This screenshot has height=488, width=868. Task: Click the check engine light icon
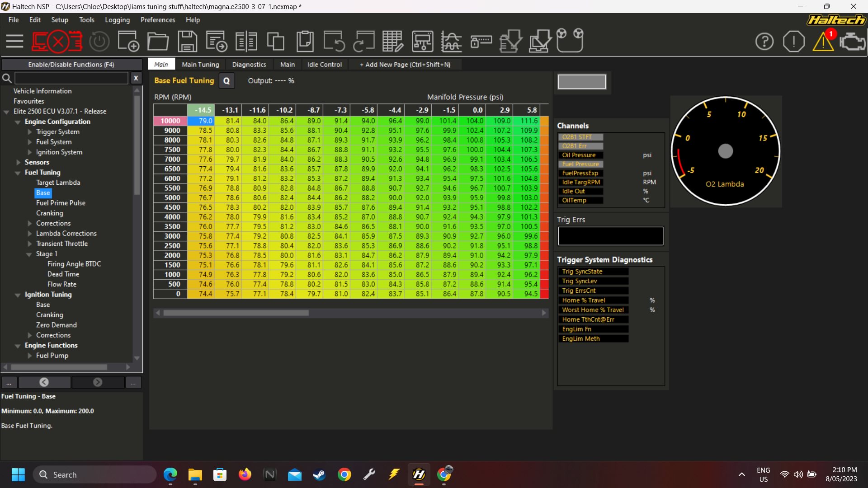[x=852, y=42]
